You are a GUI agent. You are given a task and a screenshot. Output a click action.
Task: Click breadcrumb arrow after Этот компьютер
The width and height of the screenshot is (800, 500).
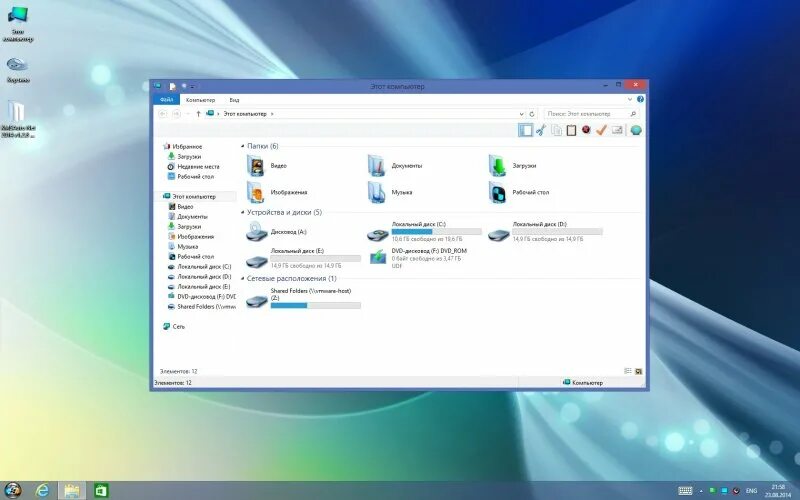pos(272,114)
